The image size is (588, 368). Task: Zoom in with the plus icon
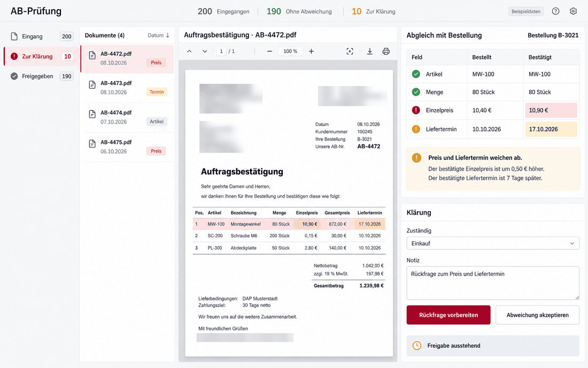311,51
